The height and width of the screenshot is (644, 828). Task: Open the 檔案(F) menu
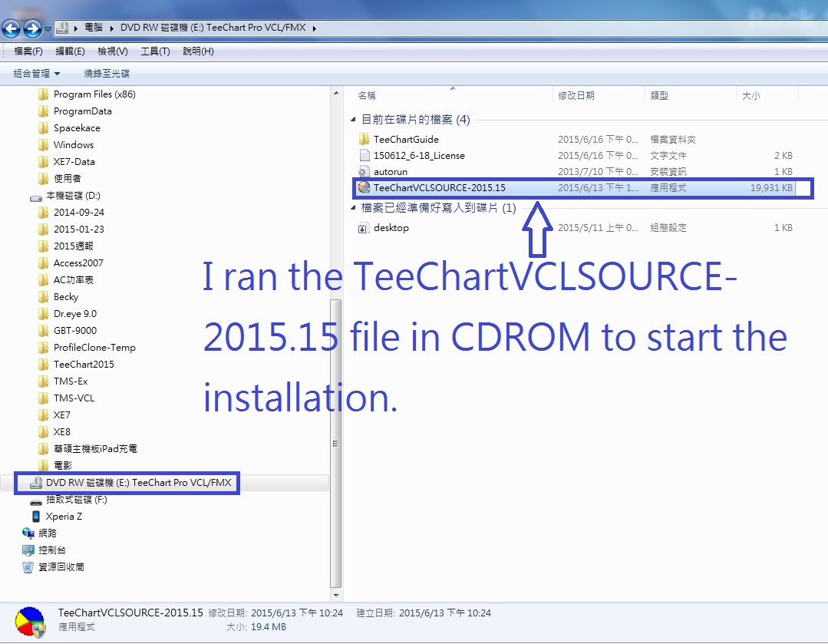[28, 51]
